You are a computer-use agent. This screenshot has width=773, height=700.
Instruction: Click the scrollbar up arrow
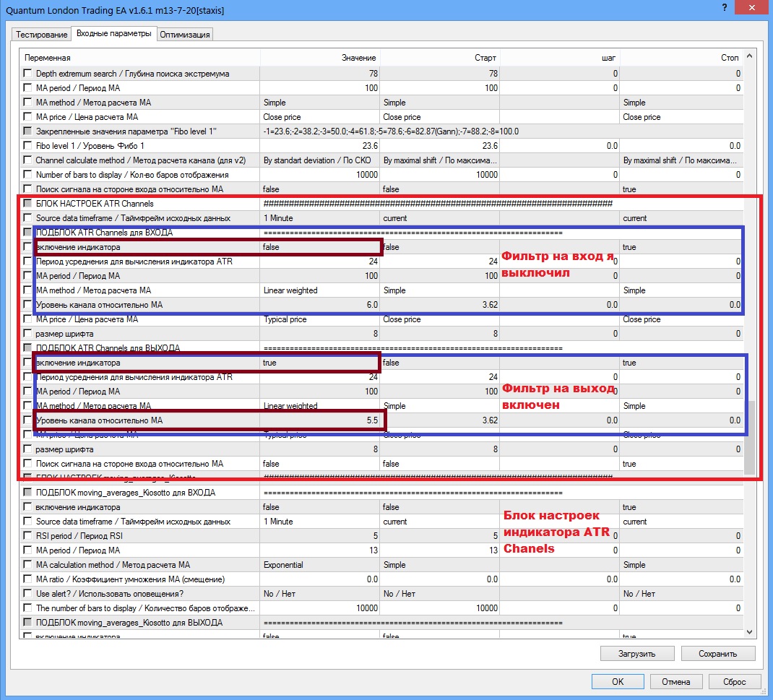coord(749,56)
